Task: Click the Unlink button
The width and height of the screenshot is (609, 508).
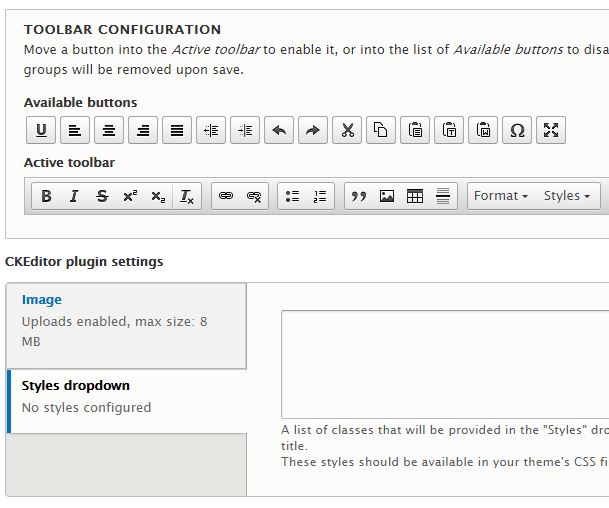Action: [254, 196]
